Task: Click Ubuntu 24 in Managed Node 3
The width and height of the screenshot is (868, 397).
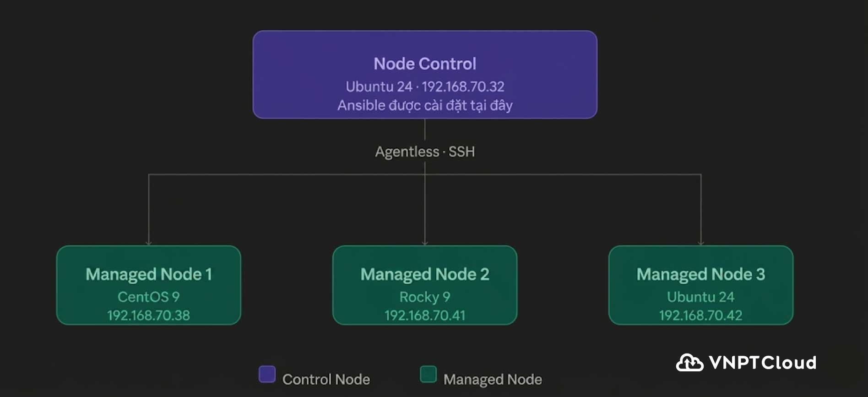Action: [x=701, y=297]
